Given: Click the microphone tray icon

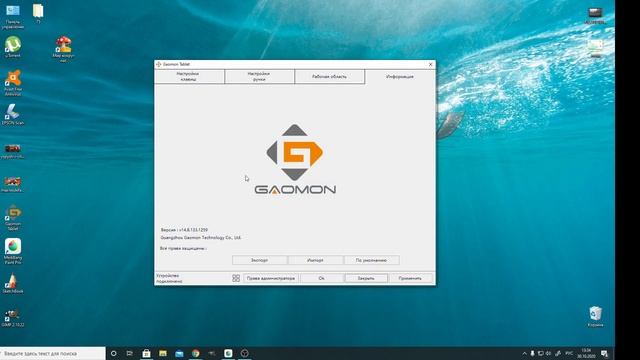Looking at the screenshot, I should pos(532,353).
